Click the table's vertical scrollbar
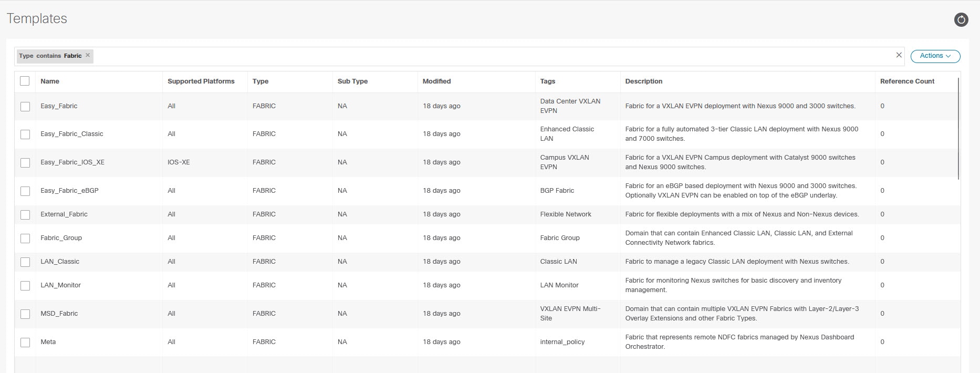 (x=958, y=129)
